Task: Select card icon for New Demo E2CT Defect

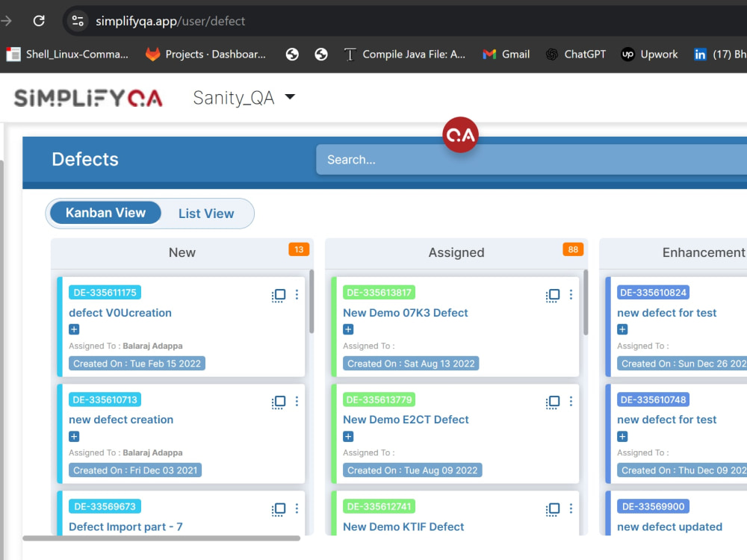Action: click(x=553, y=402)
